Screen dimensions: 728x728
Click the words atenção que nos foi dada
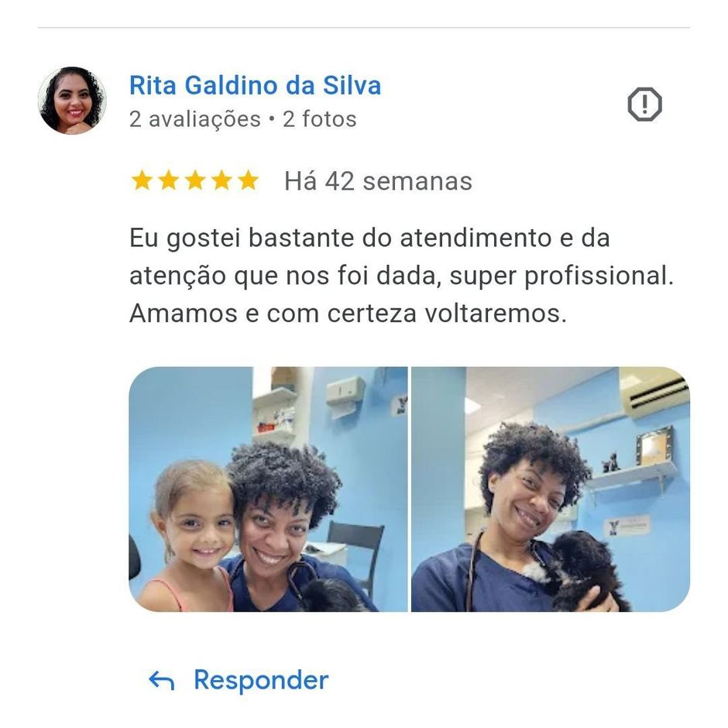pos(283,276)
